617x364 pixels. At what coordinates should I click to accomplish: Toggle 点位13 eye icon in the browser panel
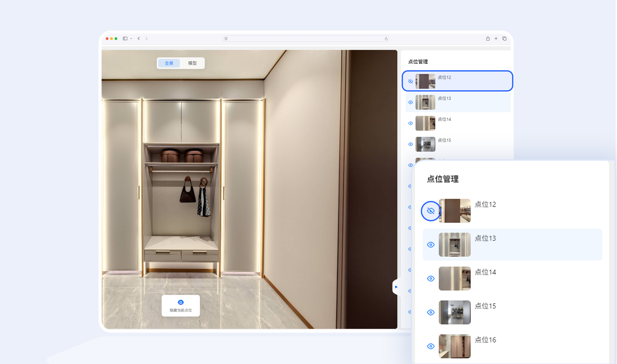[x=411, y=102]
